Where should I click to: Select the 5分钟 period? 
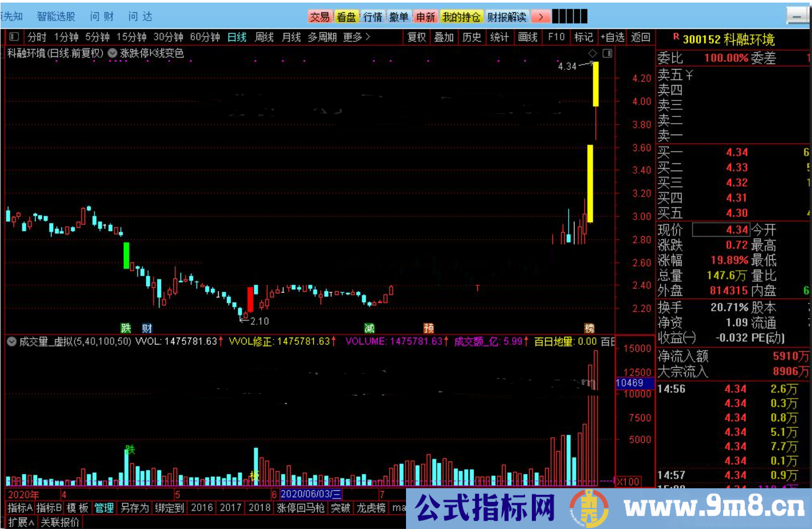point(98,37)
